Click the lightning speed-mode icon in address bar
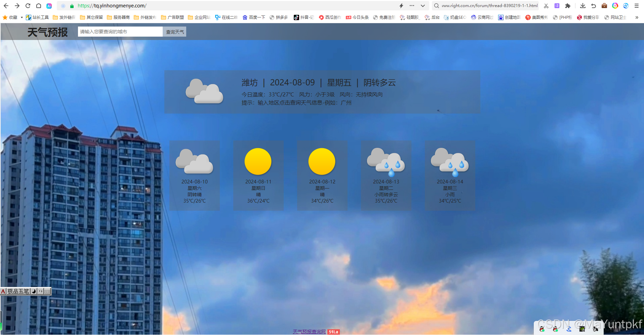Screen dimensions: 644x335 coord(401,6)
